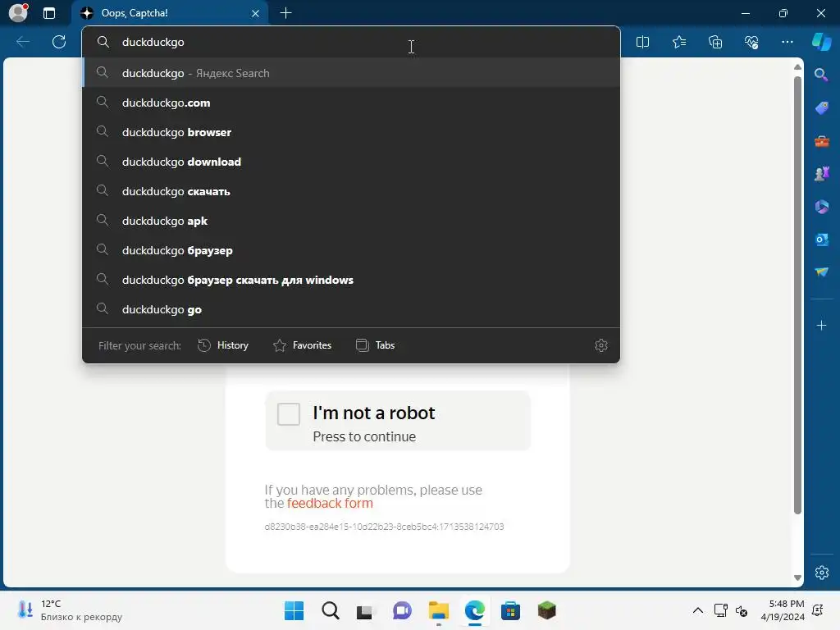Open the Windows Start menu

click(294, 610)
